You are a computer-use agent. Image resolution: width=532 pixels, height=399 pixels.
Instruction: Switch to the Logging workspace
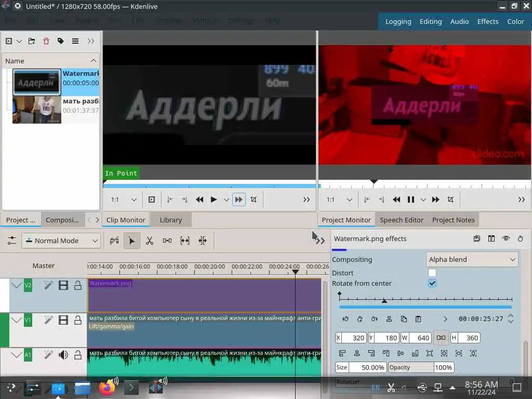[x=398, y=21]
